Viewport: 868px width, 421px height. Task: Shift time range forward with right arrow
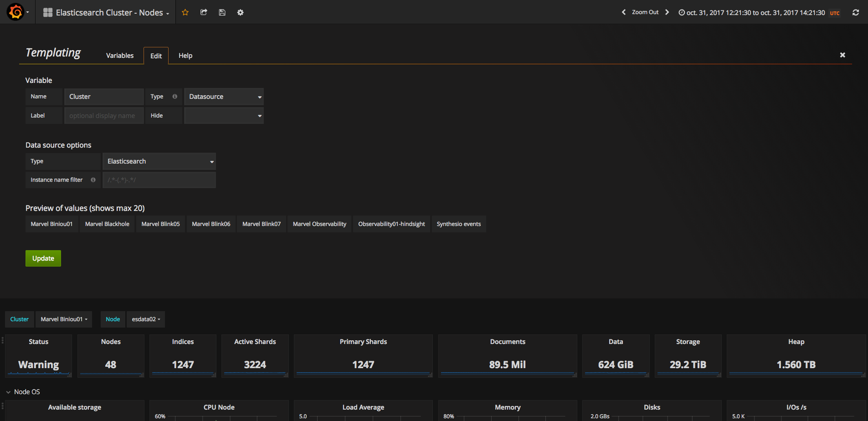point(667,12)
